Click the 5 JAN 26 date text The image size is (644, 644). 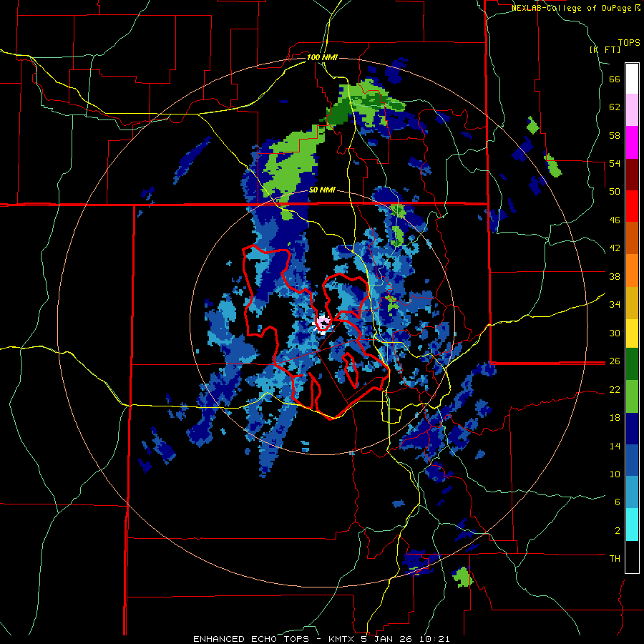(x=388, y=639)
